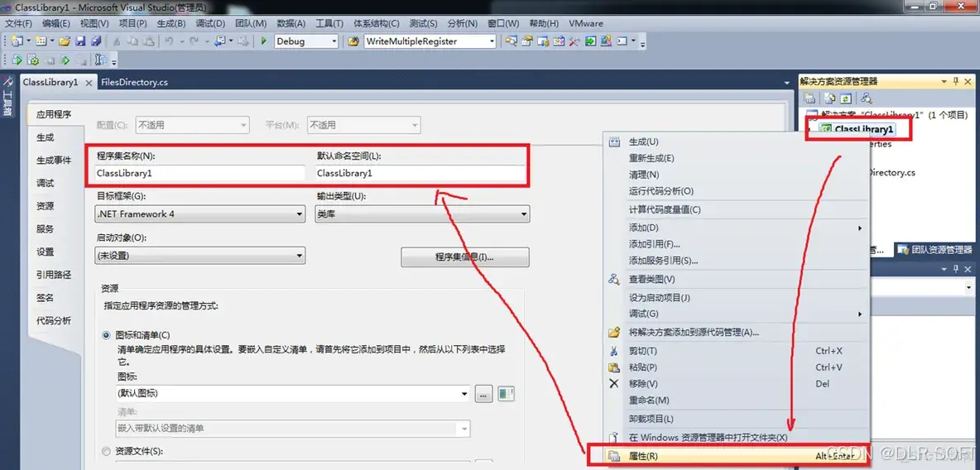980x470 pixels.
Task: Click the Show All Files icon in Solution Explorer
Action: (x=830, y=98)
